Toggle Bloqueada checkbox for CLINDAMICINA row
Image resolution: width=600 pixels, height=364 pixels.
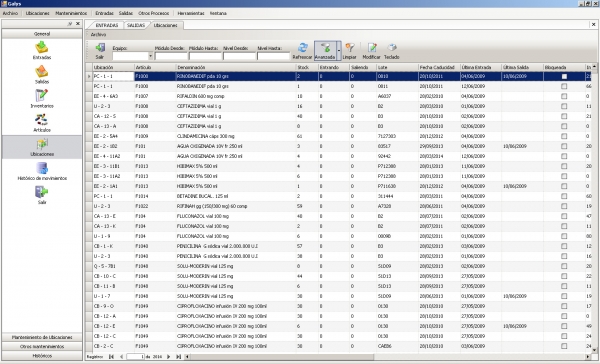pyautogui.click(x=564, y=136)
